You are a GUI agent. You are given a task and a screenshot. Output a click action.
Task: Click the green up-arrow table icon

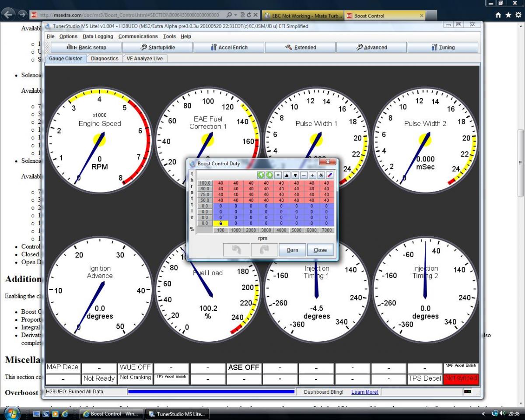(261, 175)
